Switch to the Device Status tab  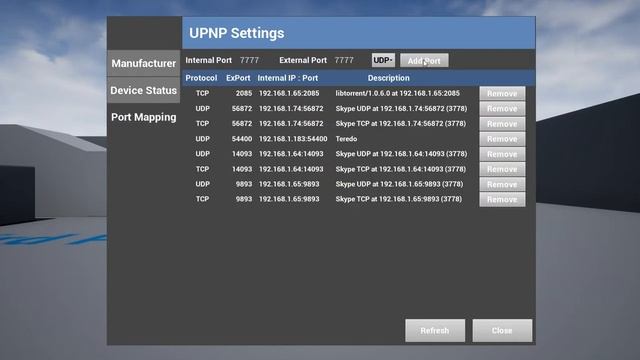tap(144, 90)
